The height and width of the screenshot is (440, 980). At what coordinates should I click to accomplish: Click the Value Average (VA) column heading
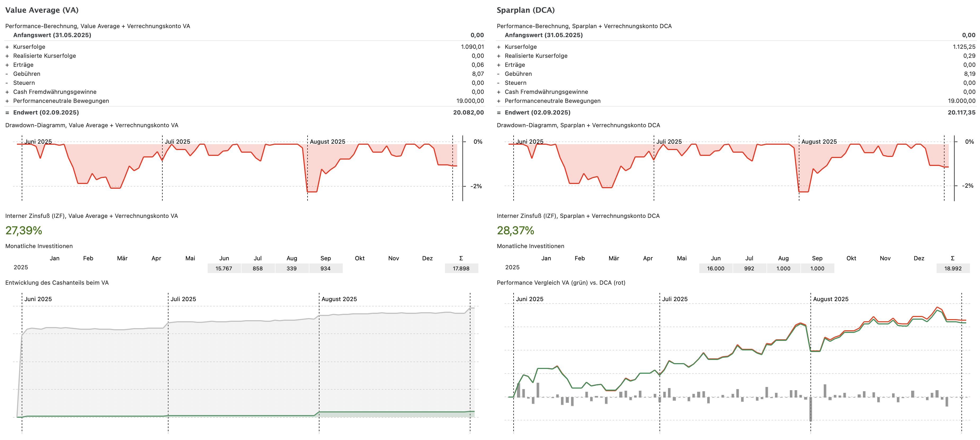(x=42, y=10)
